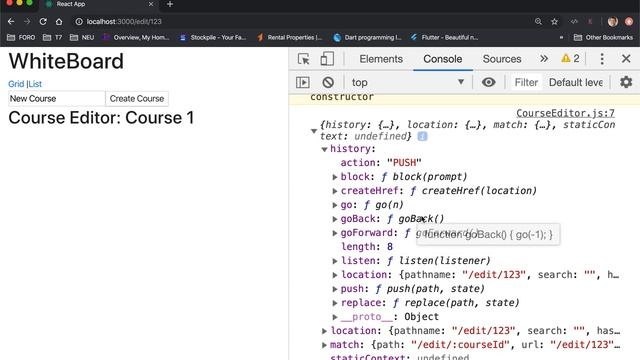This screenshot has width=640, height=360.
Task: Create a live expression with eye icon
Action: 488,82
